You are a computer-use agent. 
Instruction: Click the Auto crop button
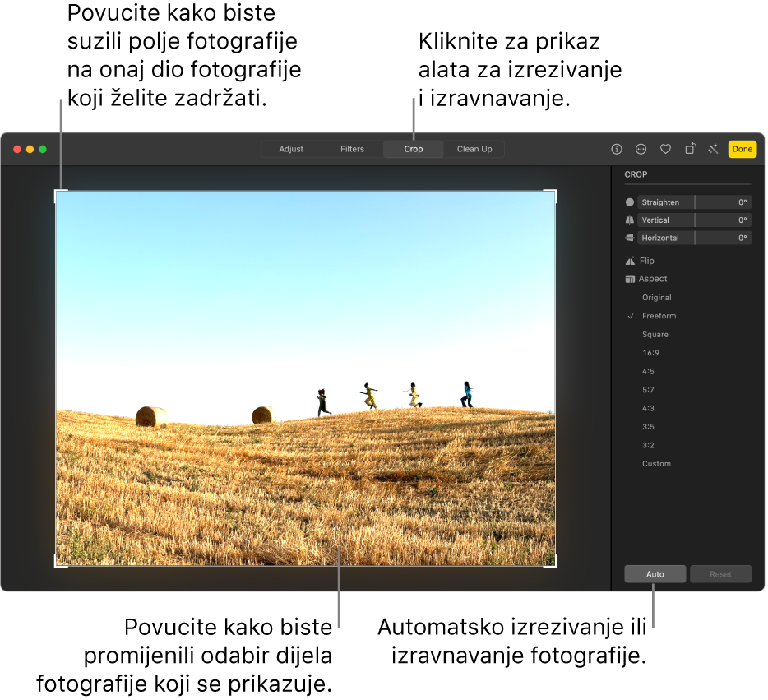click(655, 574)
